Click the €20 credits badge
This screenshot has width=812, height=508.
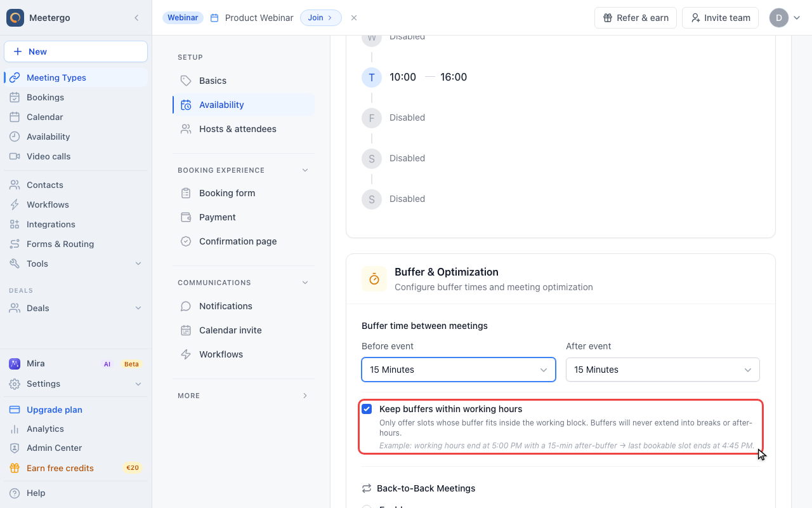133,468
